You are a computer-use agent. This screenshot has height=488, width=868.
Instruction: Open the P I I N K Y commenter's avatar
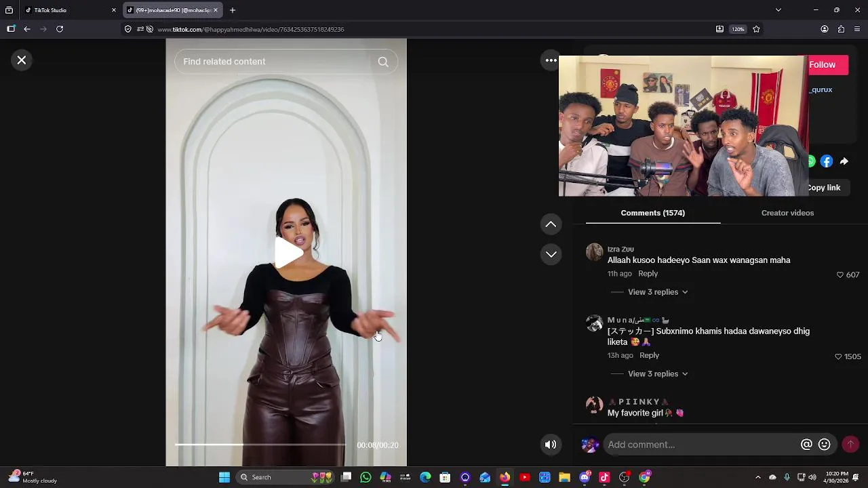(x=594, y=405)
